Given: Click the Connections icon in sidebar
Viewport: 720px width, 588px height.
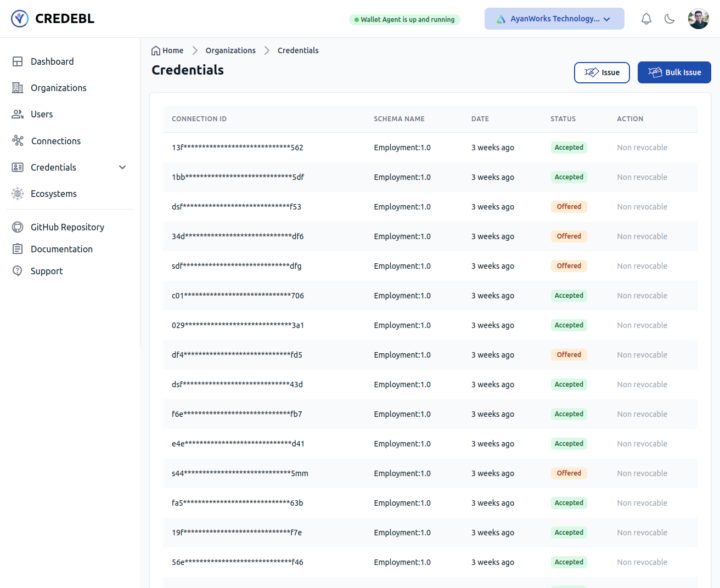Looking at the screenshot, I should click(18, 141).
